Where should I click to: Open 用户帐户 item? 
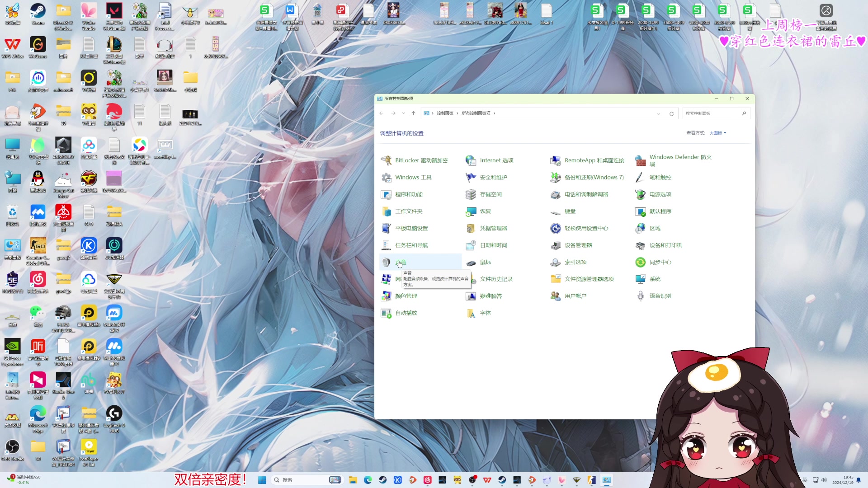(x=569, y=296)
